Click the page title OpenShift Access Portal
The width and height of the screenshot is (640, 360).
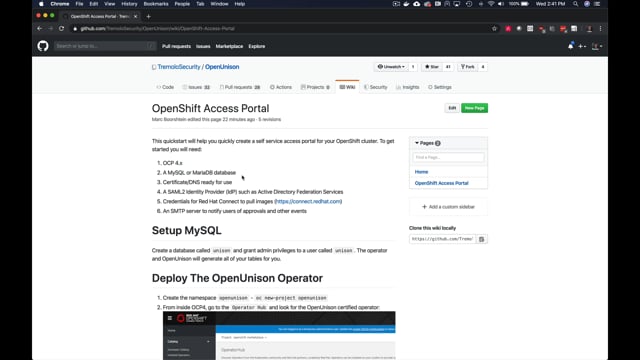pyautogui.click(x=210, y=109)
